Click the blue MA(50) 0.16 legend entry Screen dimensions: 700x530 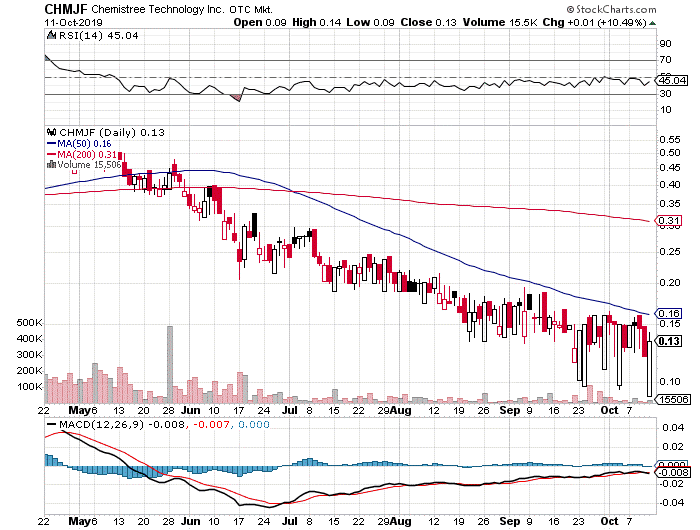[x=79, y=144]
